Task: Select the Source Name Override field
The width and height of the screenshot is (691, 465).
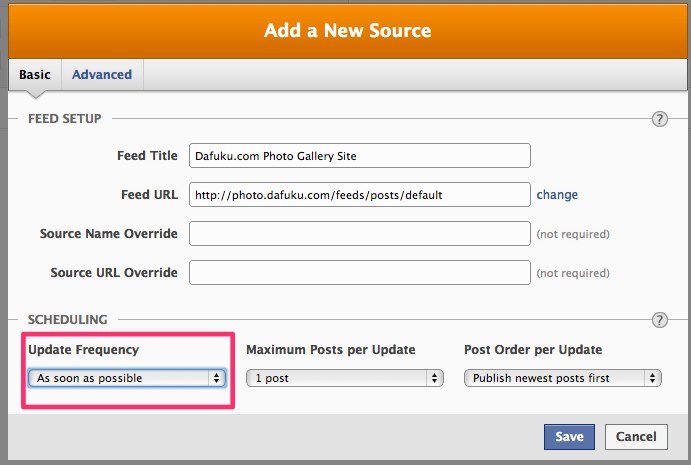Action: (360, 234)
